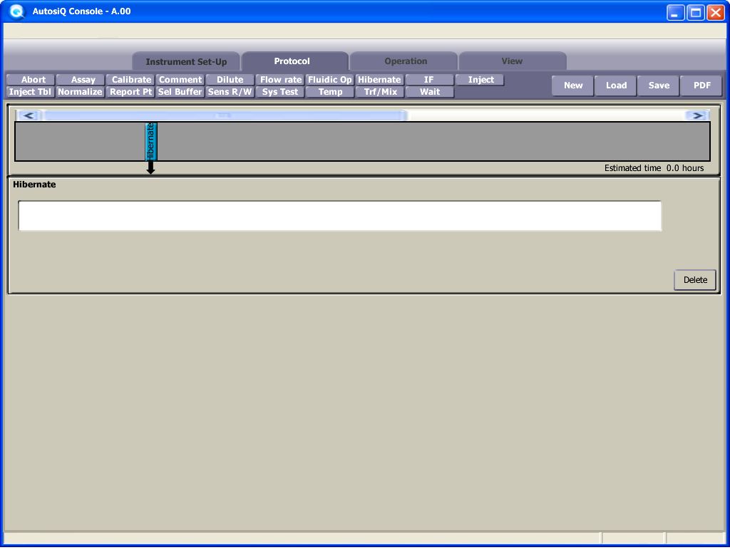Add a Sel Buffer step
Viewport: 730px width, 560px height.
pyautogui.click(x=180, y=92)
